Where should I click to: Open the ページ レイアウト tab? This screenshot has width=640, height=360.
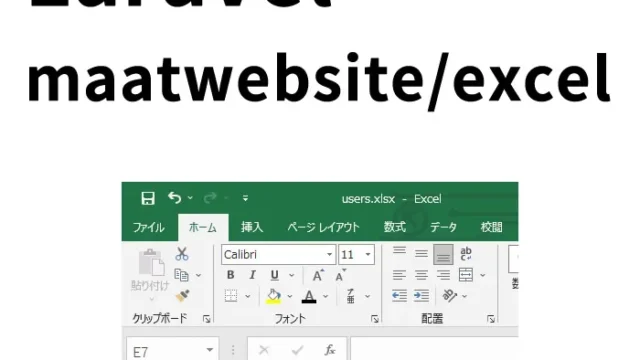point(323,227)
